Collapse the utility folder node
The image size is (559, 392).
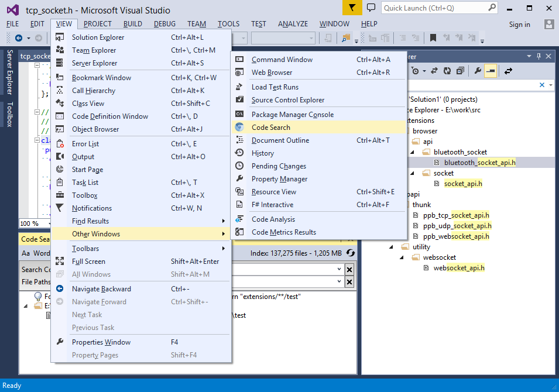pyautogui.click(x=391, y=247)
